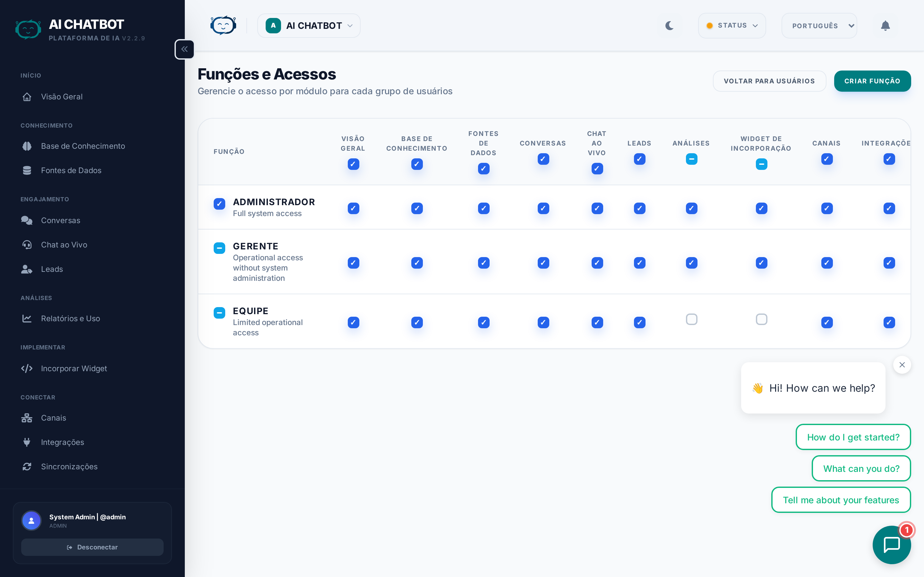This screenshot has height=577, width=924.
Task: Select Base de Conhecimento in the sidebar
Action: (x=83, y=146)
